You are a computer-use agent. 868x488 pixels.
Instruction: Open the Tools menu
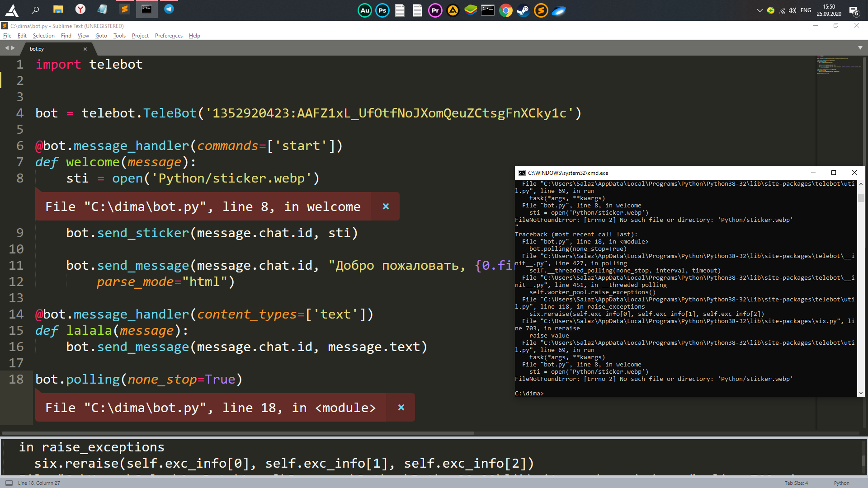tap(119, 36)
